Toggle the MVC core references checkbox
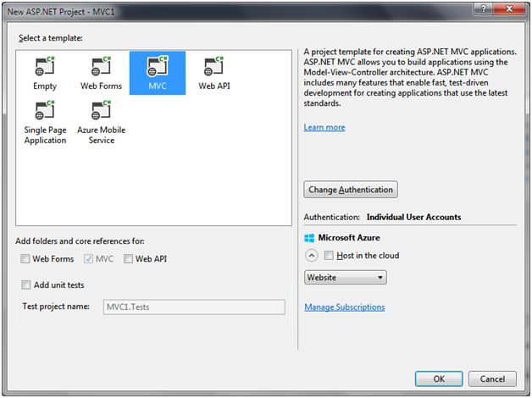The width and height of the screenshot is (532, 398). coord(89,259)
